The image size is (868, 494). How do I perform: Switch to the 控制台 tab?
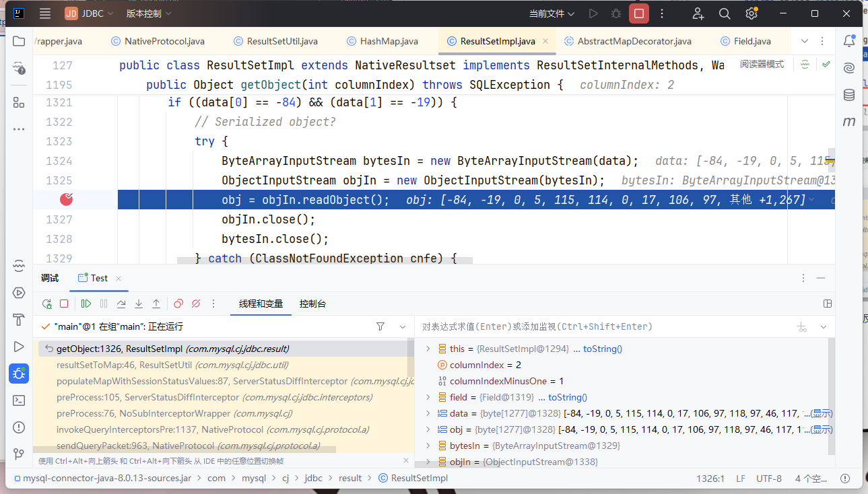[x=312, y=304]
